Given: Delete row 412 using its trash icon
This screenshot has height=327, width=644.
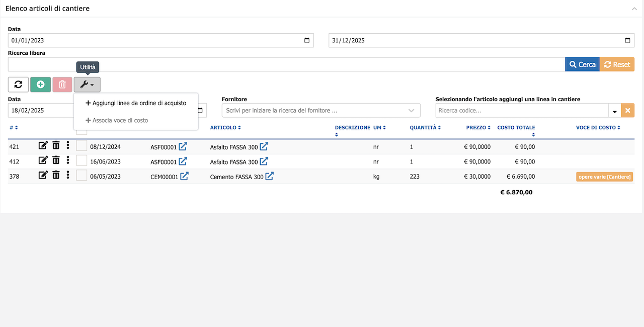Looking at the screenshot, I should tap(56, 161).
